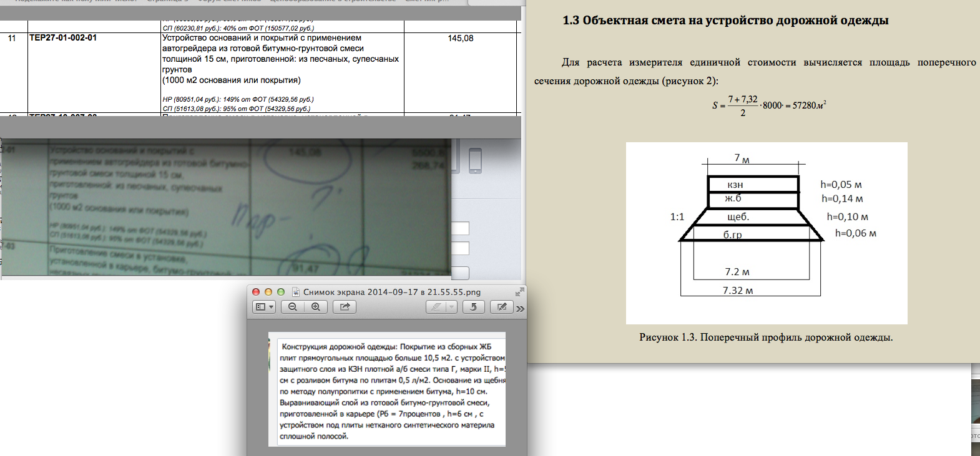Click the iPhone device icon behind the photo
Viewport: 980px width, 456px height.
(475, 160)
